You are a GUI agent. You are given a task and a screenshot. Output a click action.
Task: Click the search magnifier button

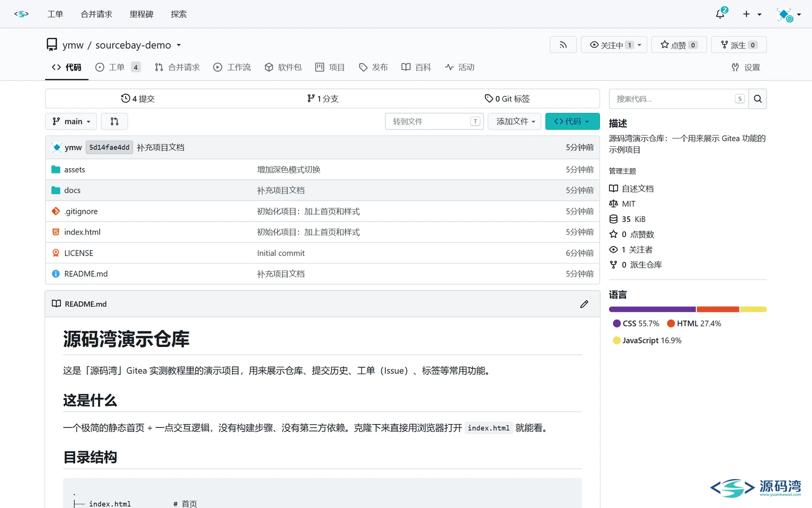pyautogui.click(x=758, y=99)
